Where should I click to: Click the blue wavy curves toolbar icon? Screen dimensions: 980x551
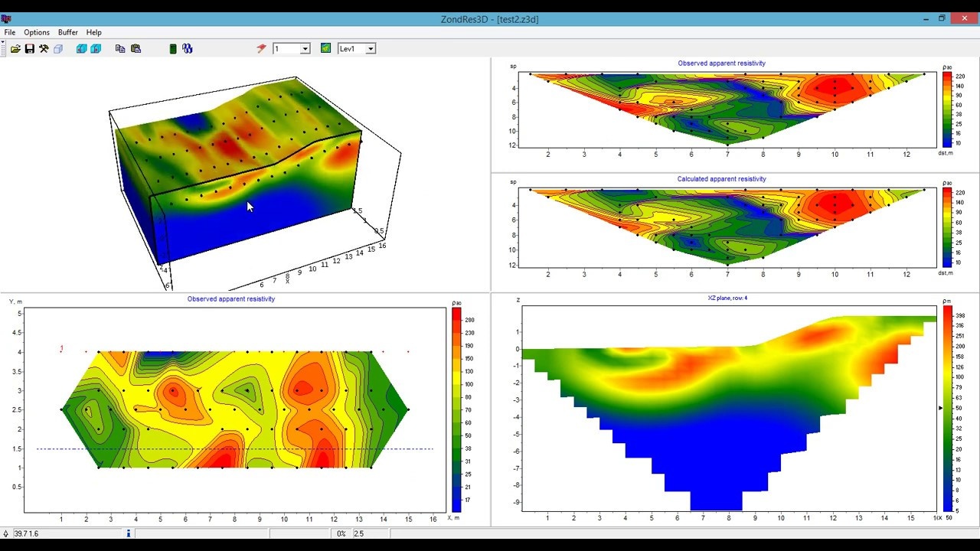(x=188, y=49)
